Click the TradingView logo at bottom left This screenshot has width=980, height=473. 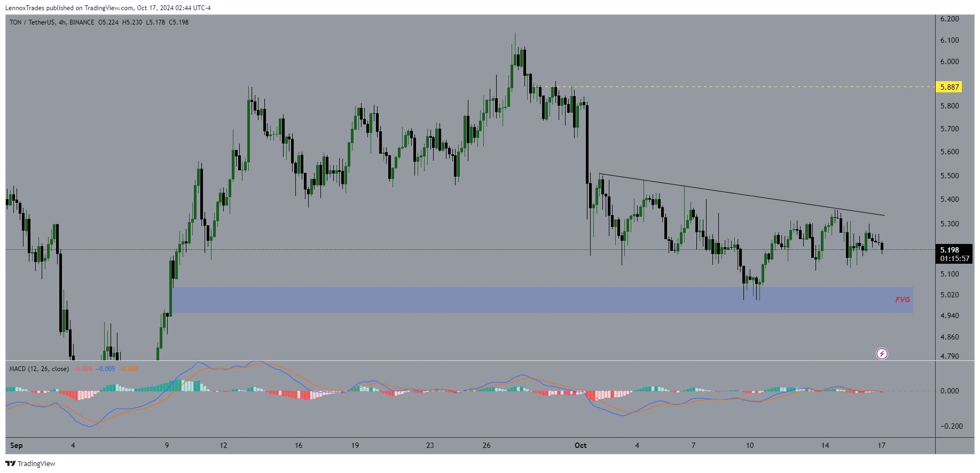point(30,463)
